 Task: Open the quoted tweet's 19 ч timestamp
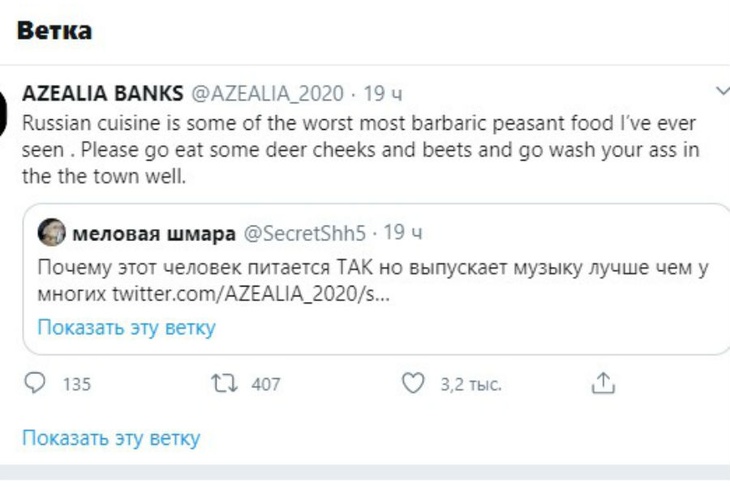pos(404,234)
